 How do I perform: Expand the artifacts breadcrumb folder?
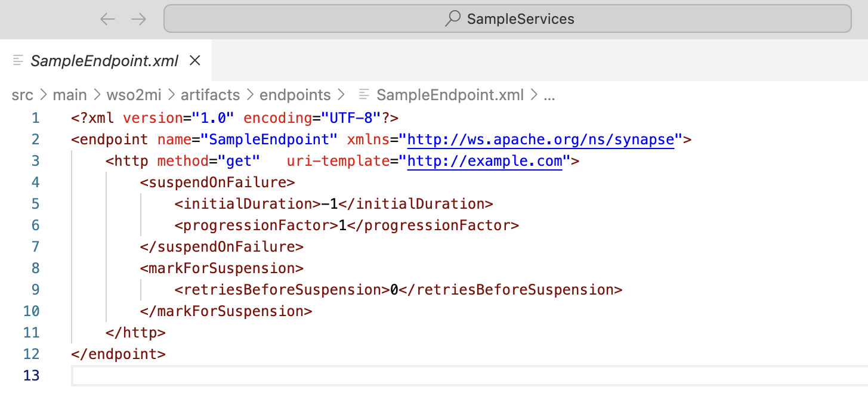(211, 95)
